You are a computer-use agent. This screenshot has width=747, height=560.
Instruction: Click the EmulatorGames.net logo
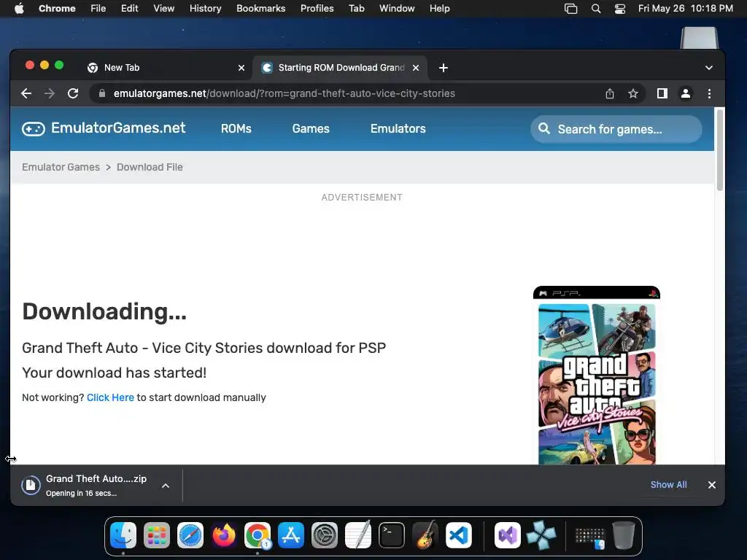tap(104, 128)
